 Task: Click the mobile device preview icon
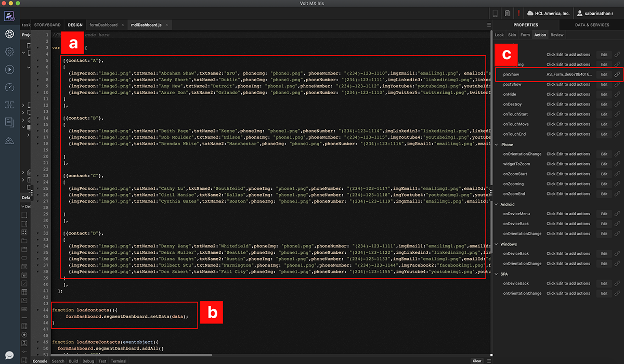coord(495,13)
